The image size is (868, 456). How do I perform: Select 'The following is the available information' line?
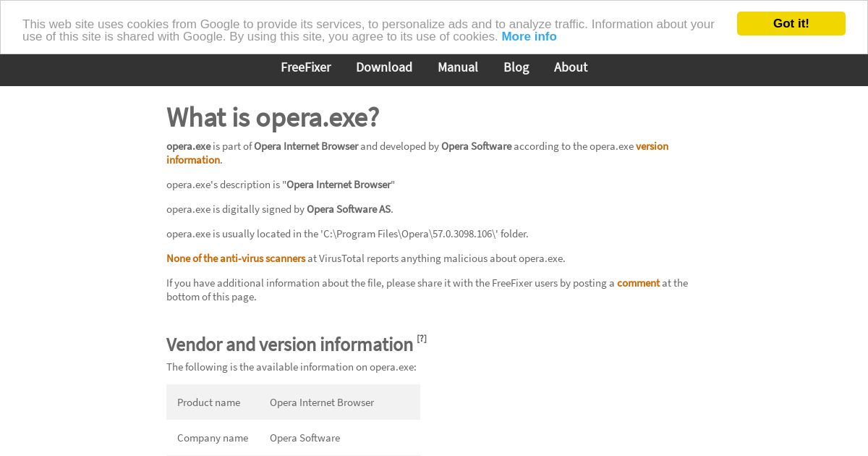292,367
